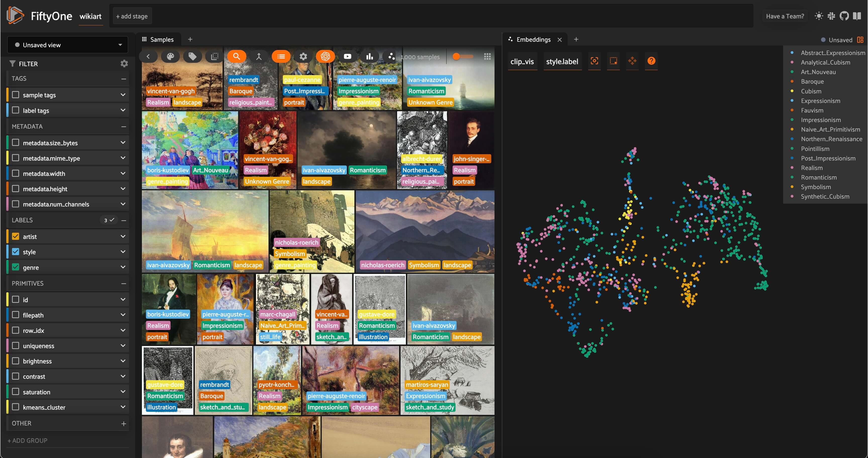The image size is (868, 458).
Task: Click the embeddings scatter icon in toolbar
Action: [391, 56]
